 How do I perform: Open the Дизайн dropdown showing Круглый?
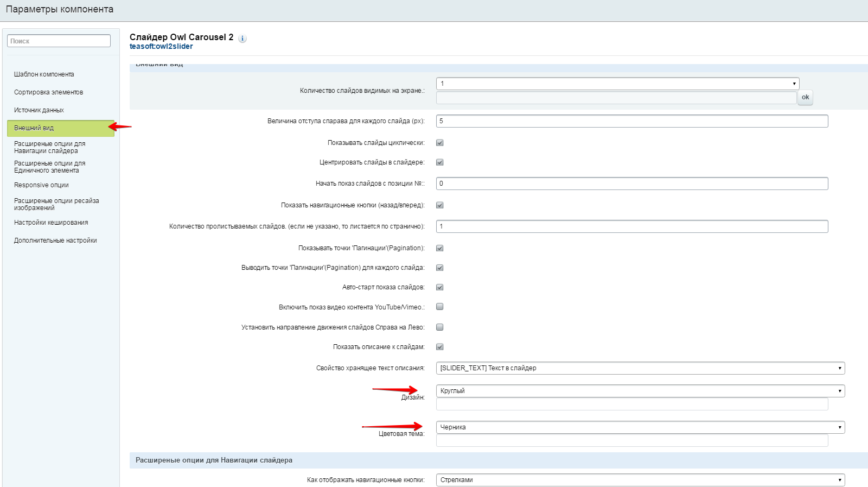tap(640, 391)
